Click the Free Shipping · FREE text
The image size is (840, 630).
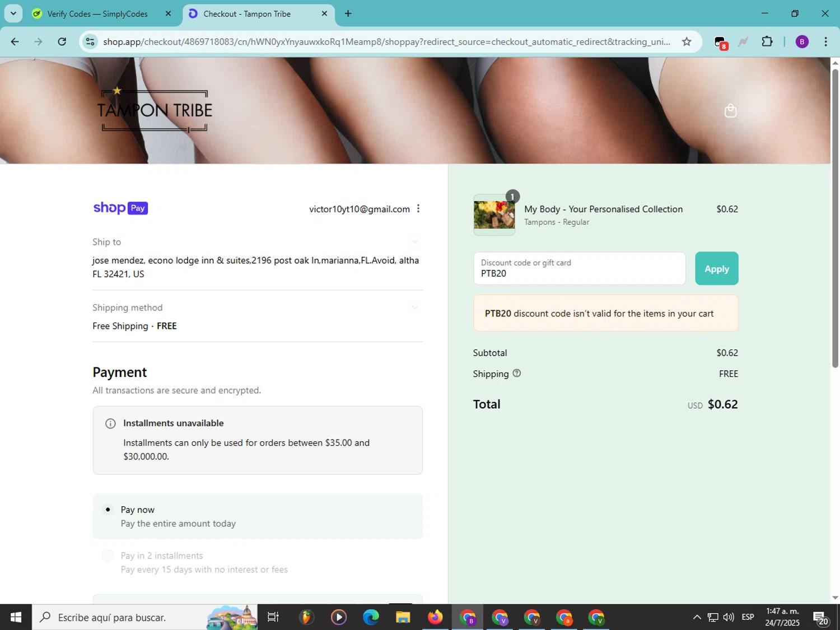click(134, 326)
